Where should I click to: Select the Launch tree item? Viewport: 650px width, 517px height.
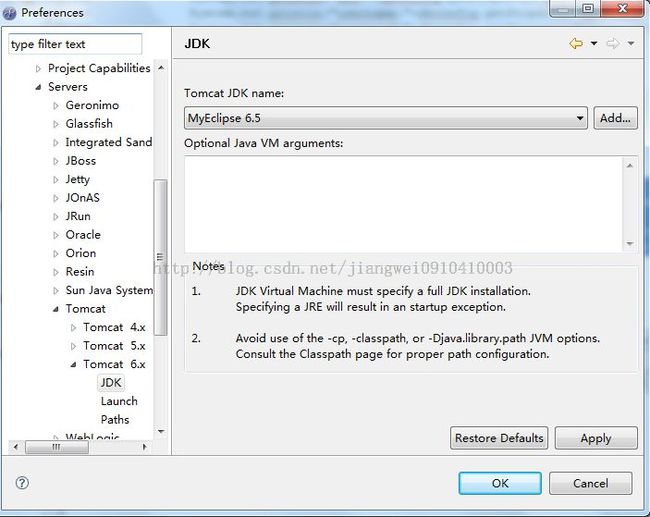pyautogui.click(x=119, y=401)
